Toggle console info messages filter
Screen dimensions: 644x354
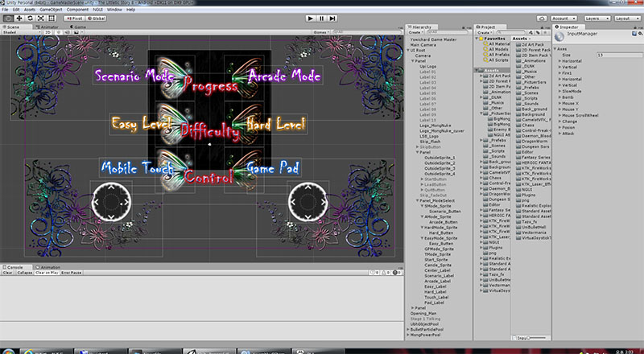tap(374, 273)
